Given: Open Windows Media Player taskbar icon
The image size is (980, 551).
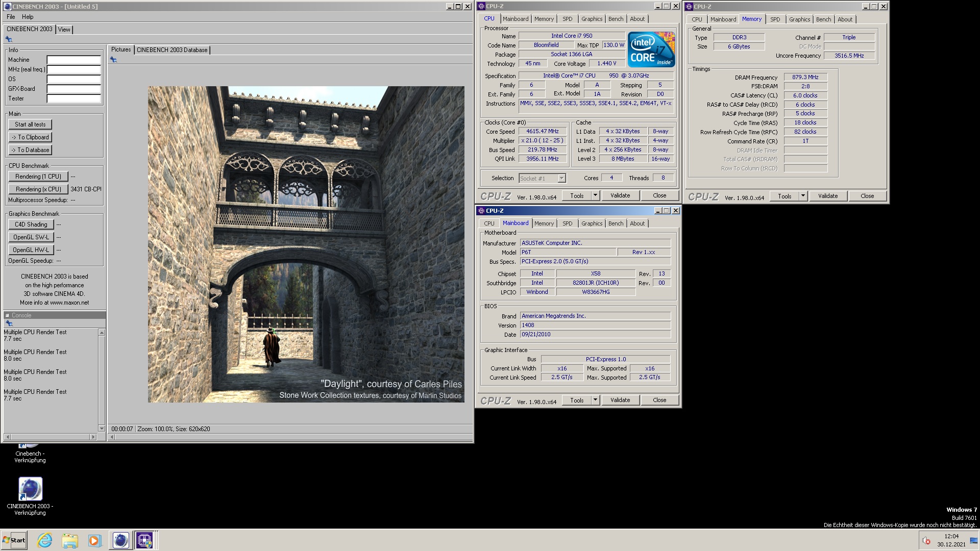Looking at the screenshot, I should tap(95, 540).
